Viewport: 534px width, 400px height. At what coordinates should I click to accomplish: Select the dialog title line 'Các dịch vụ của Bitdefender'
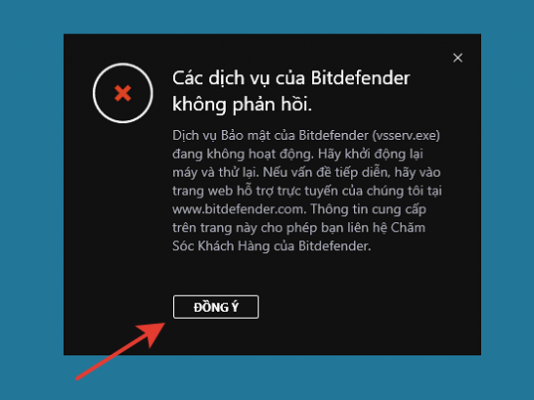tap(291, 78)
